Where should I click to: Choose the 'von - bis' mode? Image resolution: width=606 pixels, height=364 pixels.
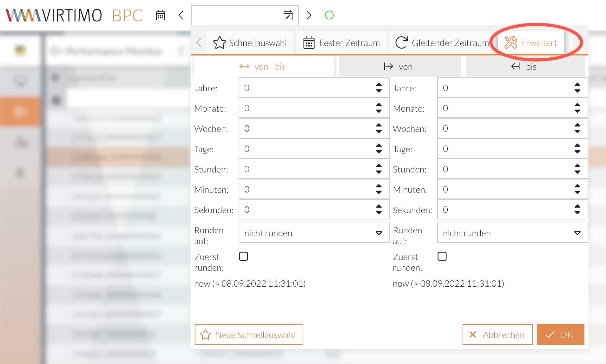[263, 67]
